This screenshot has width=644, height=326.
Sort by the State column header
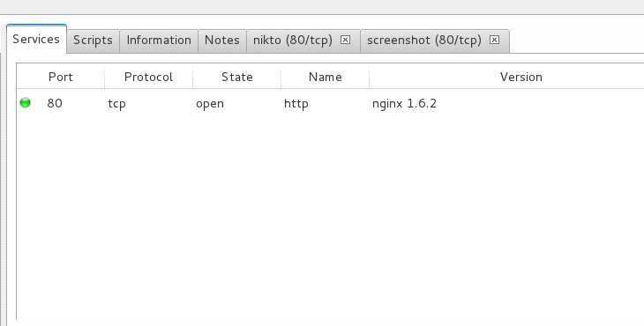236,77
